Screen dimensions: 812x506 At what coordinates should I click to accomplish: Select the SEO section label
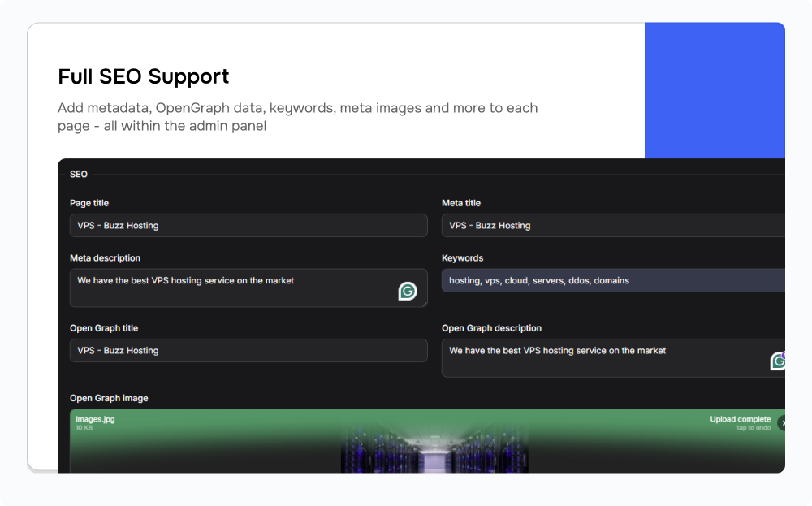tap(79, 174)
